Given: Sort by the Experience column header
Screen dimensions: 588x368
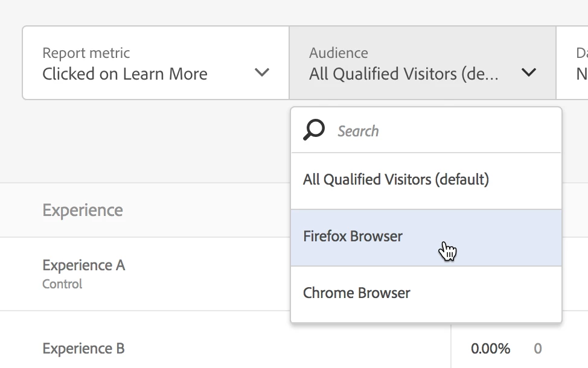Looking at the screenshot, I should tap(83, 211).
